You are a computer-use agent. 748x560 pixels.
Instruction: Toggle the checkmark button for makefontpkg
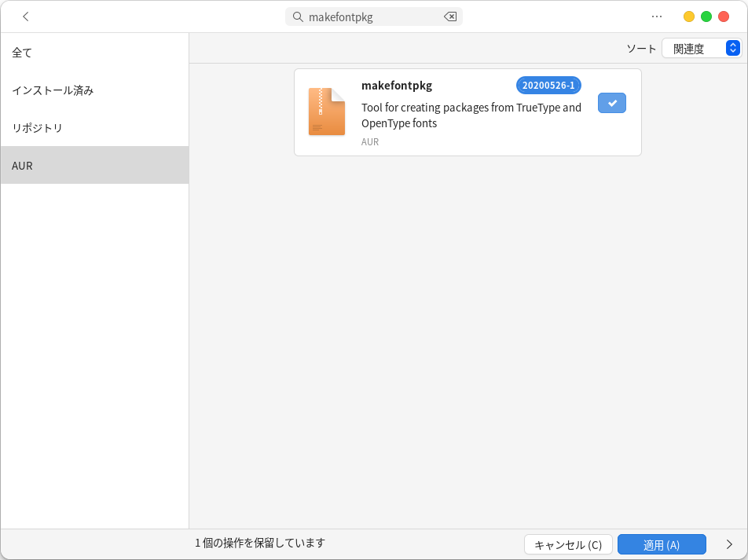611,103
